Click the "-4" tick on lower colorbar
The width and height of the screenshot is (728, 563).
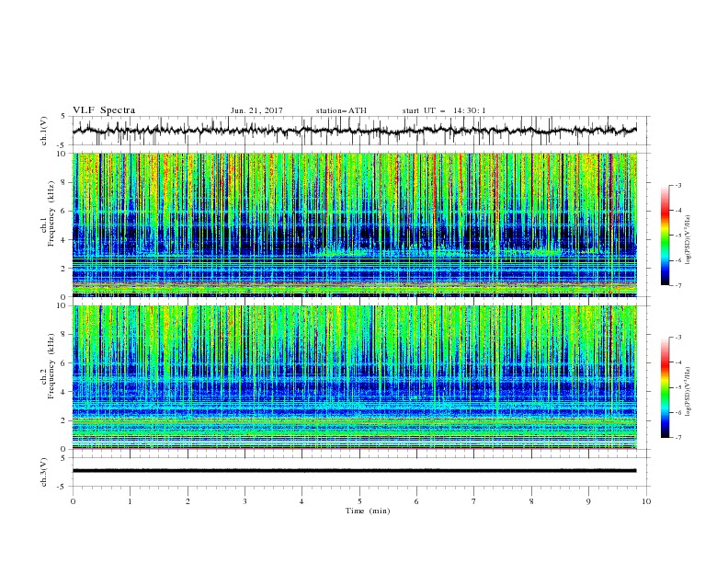click(677, 362)
